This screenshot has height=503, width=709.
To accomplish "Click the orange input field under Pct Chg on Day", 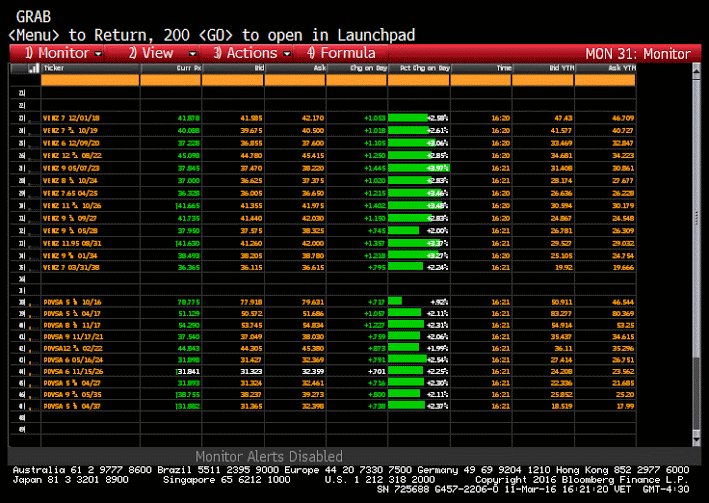I will [419, 80].
